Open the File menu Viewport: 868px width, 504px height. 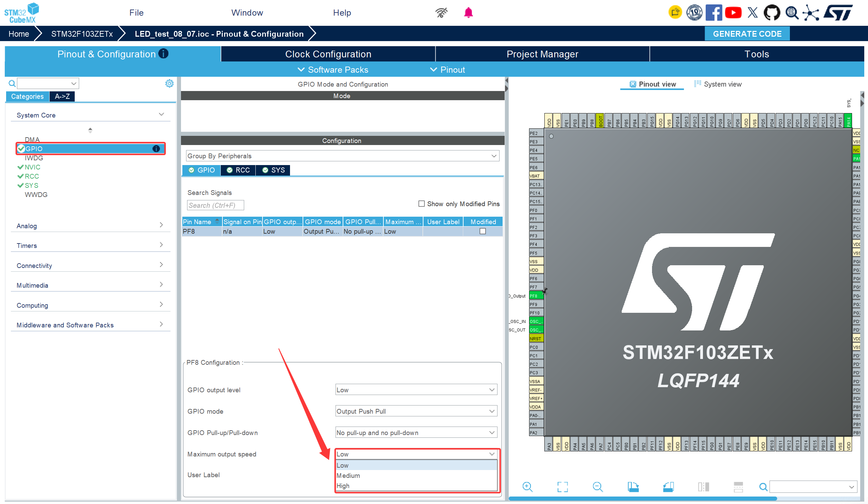coord(137,13)
